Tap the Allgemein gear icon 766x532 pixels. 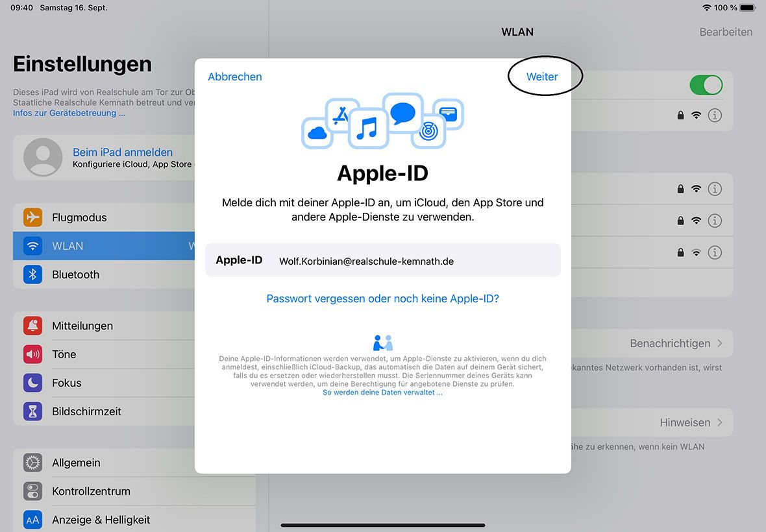pos(32,463)
